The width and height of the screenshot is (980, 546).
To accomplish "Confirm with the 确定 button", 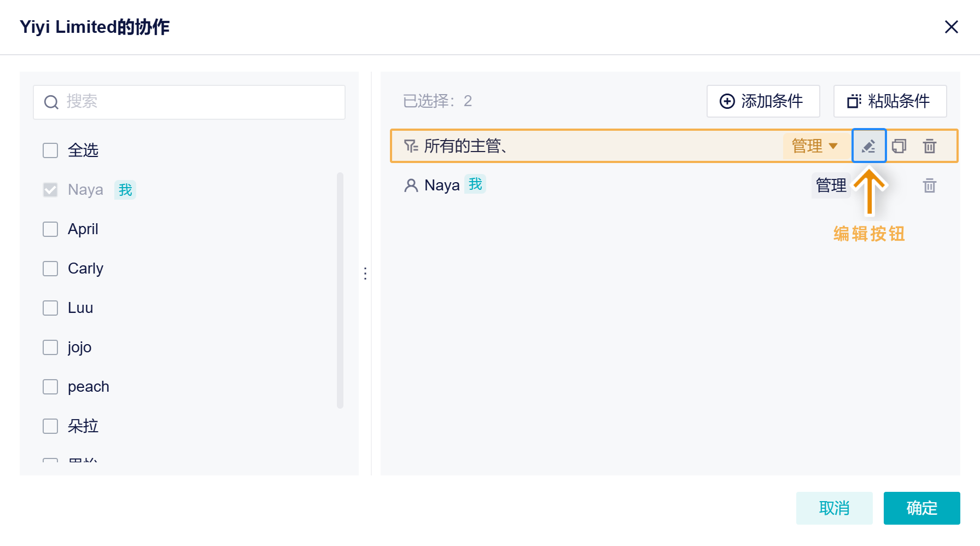I will coord(921,508).
